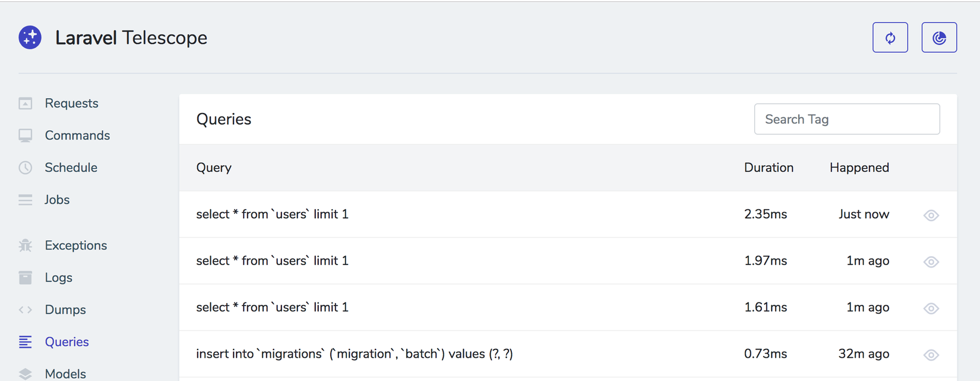Click the Laravel Telescope title text
The height and width of the screenshot is (381, 980).
[x=131, y=38]
